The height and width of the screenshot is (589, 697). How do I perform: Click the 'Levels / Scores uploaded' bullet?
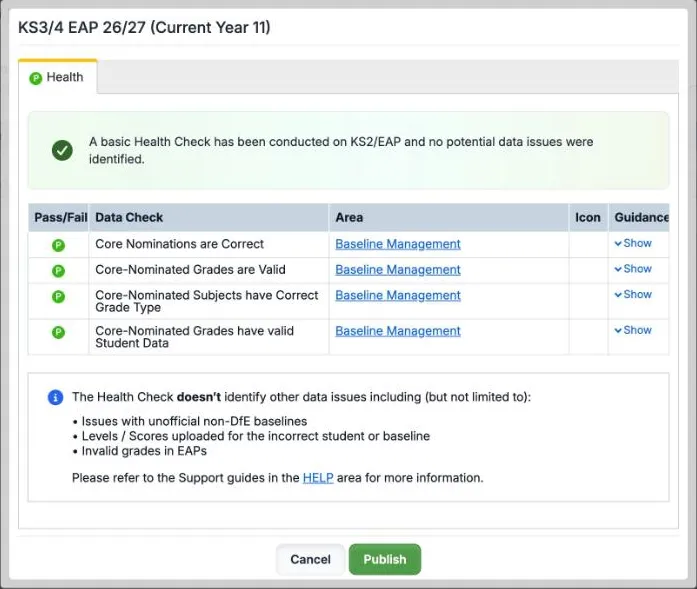(256, 436)
